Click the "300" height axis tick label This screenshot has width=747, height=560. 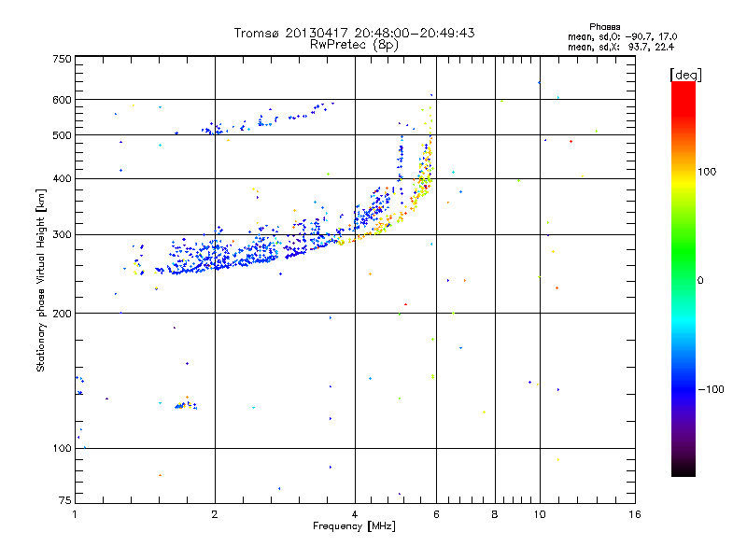point(62,235)
